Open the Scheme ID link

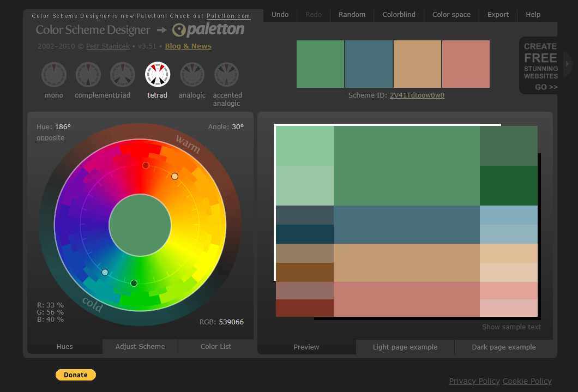[x=417, y=95]
